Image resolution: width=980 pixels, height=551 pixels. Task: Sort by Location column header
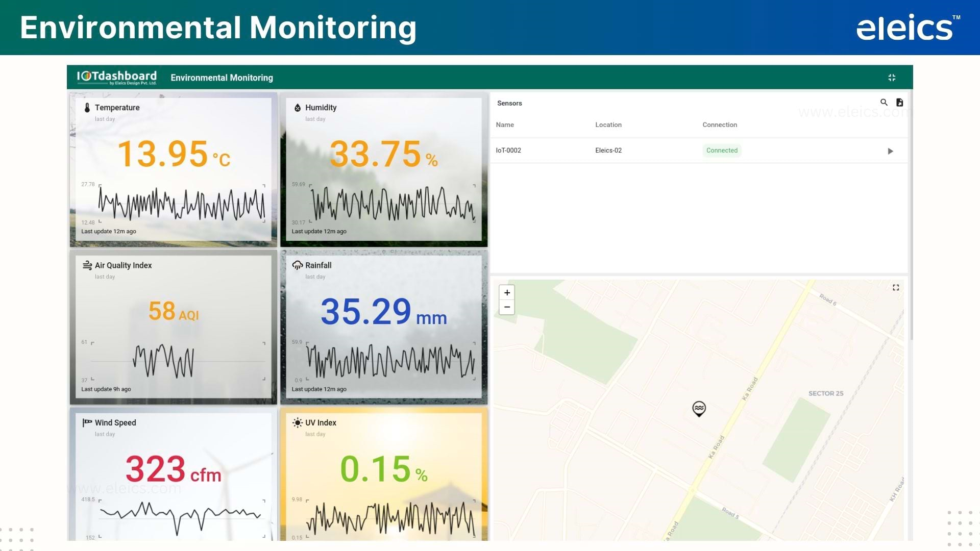608,125
